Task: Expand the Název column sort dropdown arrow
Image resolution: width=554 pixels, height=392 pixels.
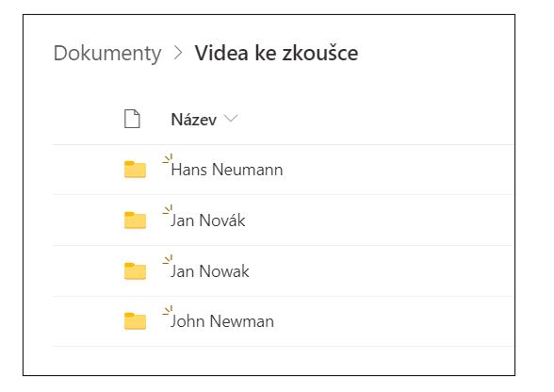Action: (231, 119)
